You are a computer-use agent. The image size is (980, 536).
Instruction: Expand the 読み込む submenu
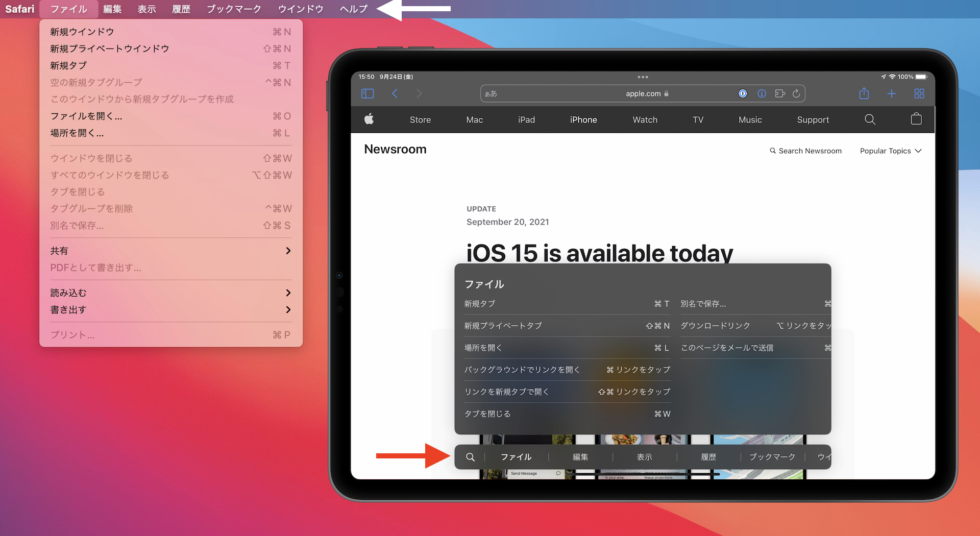coord(171,293)
